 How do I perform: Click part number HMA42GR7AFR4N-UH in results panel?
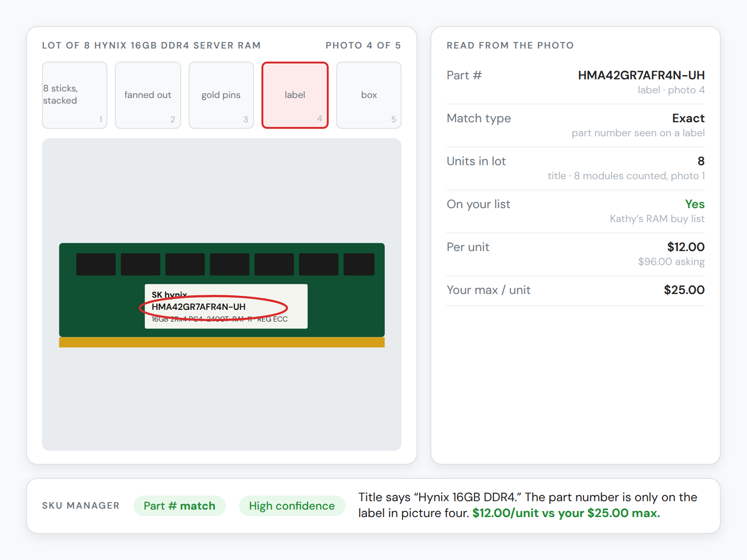641,75
